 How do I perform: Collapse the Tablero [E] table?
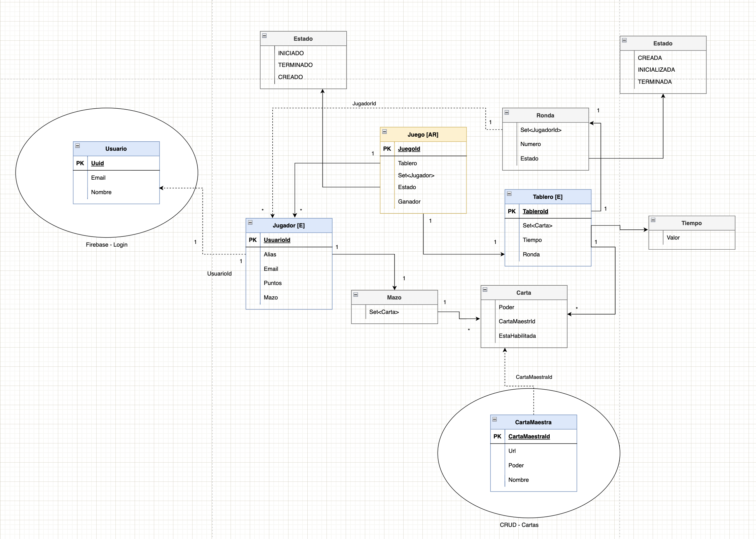[509, 194]
